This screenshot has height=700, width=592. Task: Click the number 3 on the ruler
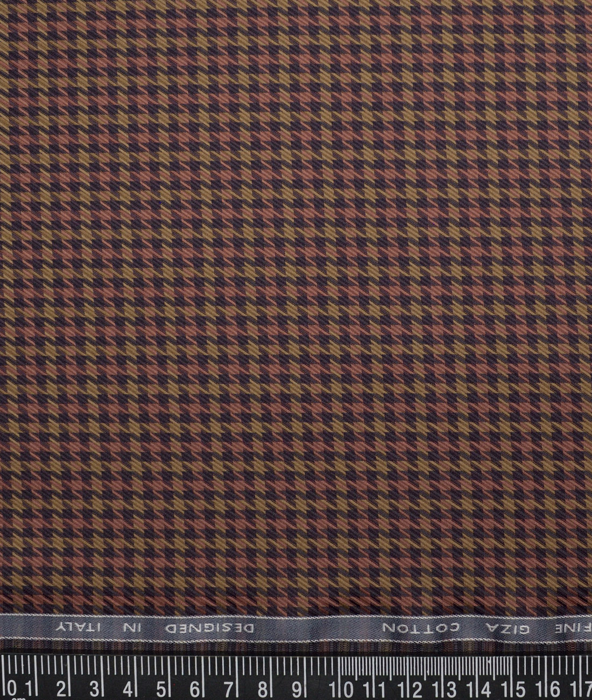(95, 688)
